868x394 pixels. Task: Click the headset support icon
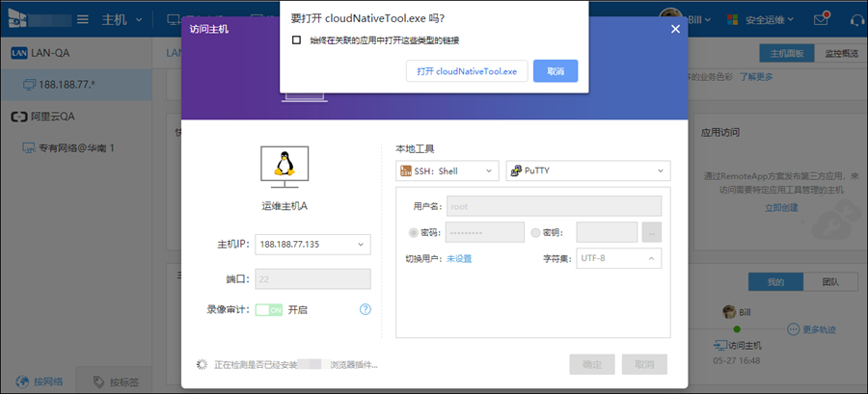(x=857, y=20)
